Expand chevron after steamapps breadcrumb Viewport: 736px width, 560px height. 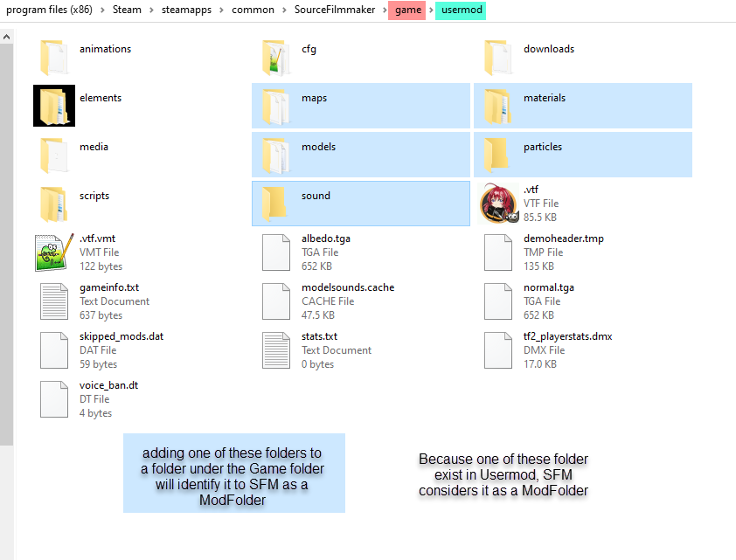(221, 10)
